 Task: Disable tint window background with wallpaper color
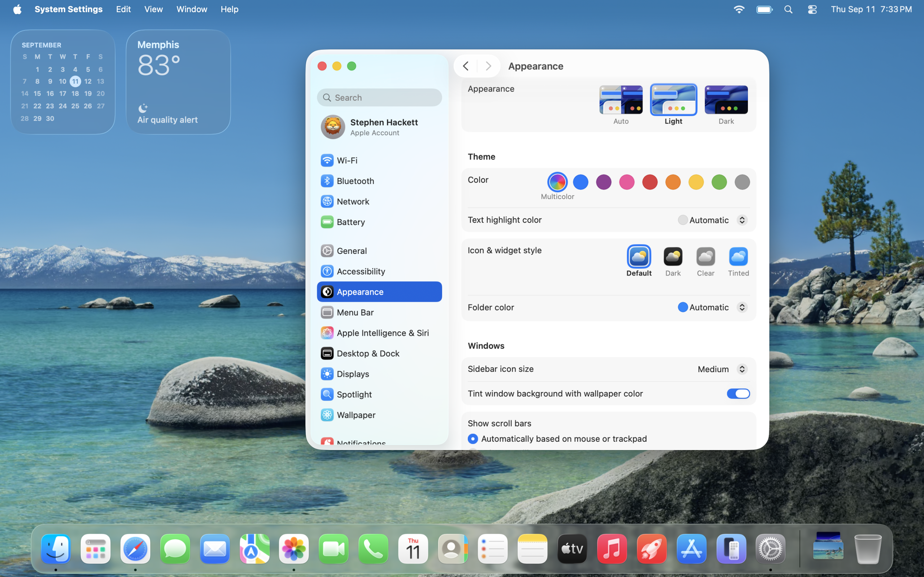click(x=738, y=393)
